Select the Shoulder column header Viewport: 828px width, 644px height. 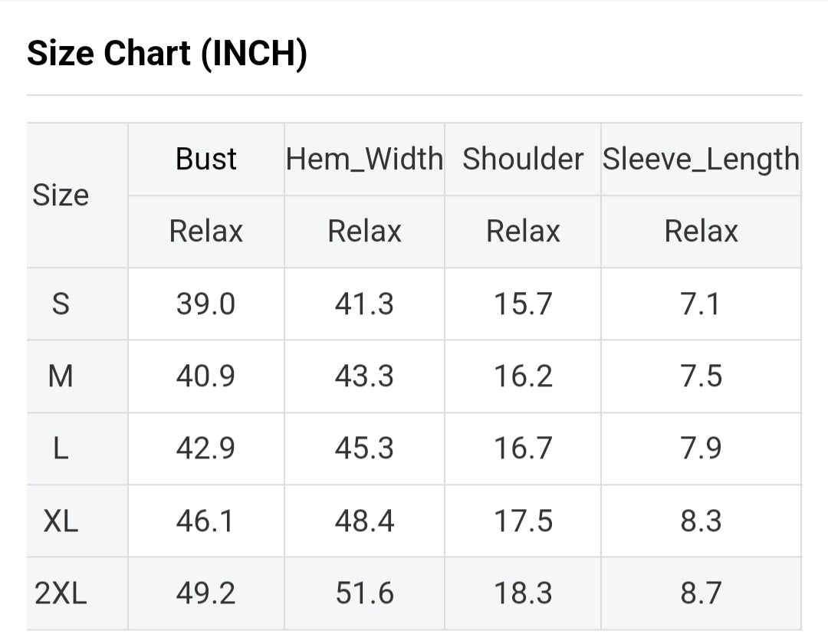pos(523,159)
